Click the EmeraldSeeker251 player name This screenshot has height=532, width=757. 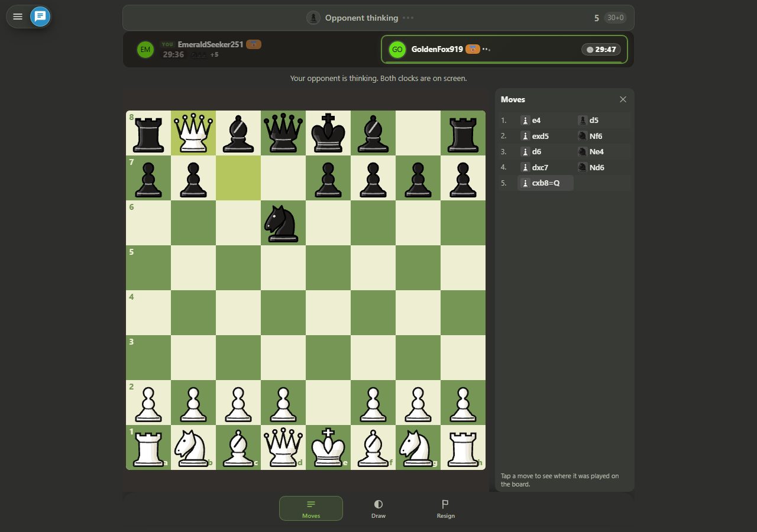click(211, 44)
